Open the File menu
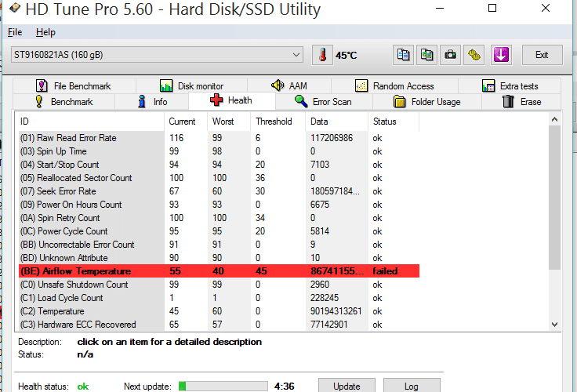 coord(15,32)
